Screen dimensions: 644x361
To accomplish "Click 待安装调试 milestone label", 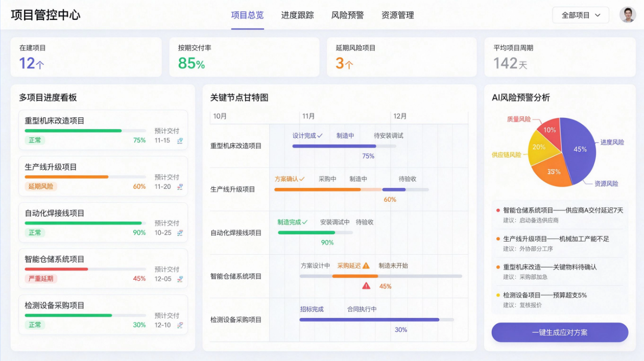I will pyautogui.click(x=389, y=136).
